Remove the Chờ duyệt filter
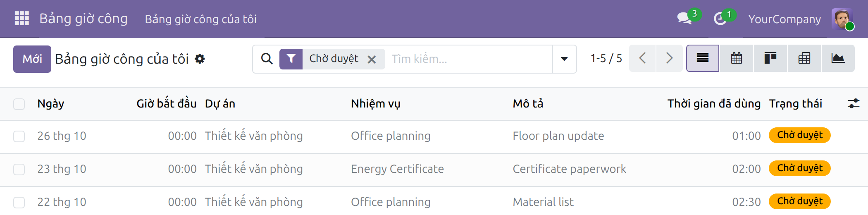 372,60
